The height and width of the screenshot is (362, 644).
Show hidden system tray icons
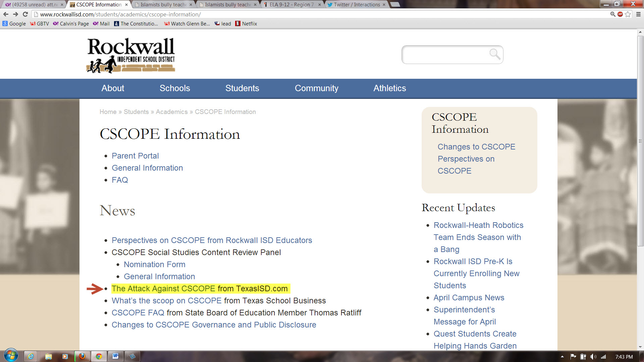coord(562,357)
